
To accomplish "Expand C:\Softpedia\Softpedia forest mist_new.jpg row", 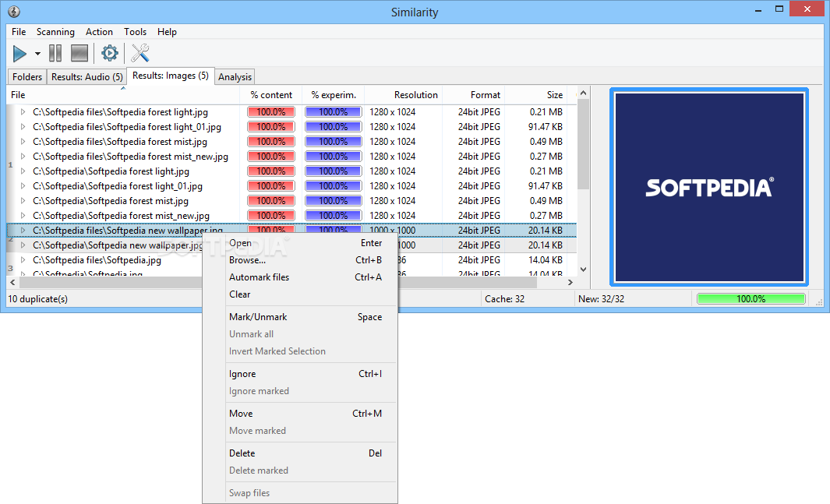I will pyautogui.click(x=23, y=216).
